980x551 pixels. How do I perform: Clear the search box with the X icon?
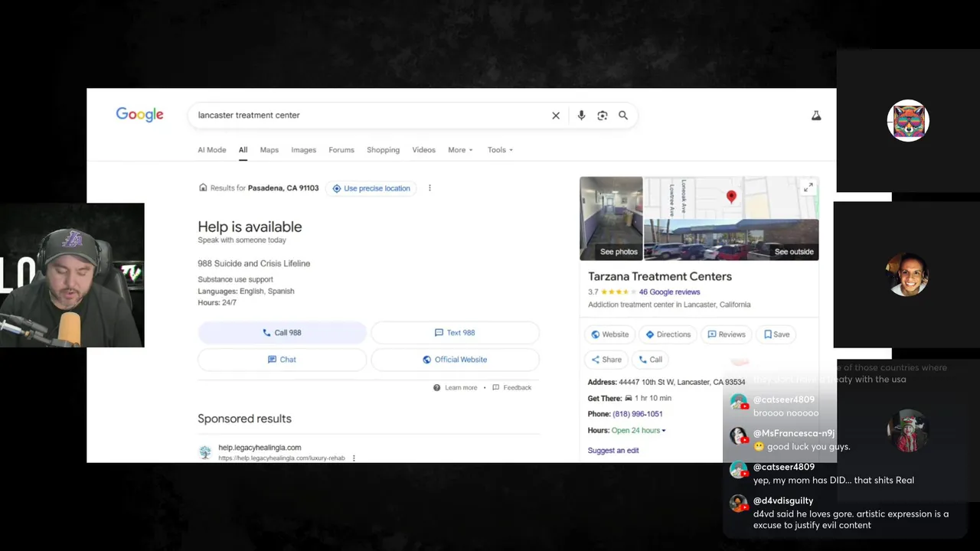[x=556, y=116]
